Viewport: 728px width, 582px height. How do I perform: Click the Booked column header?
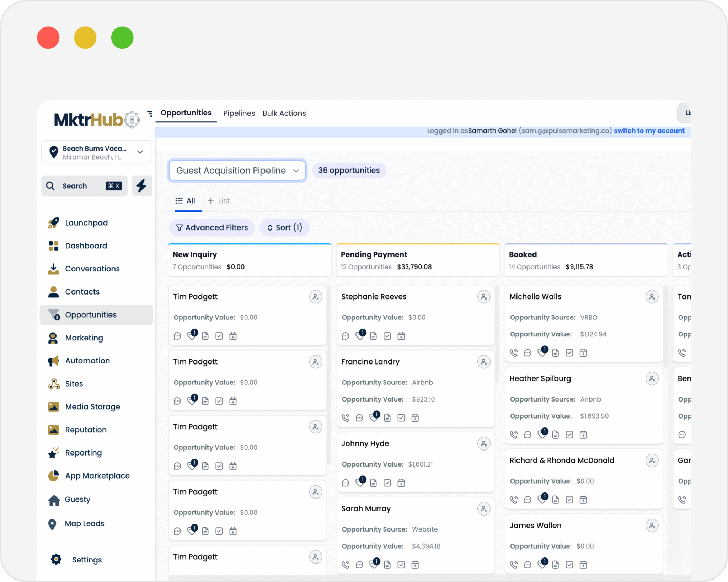pyautogui.click(x=586, y=260)
